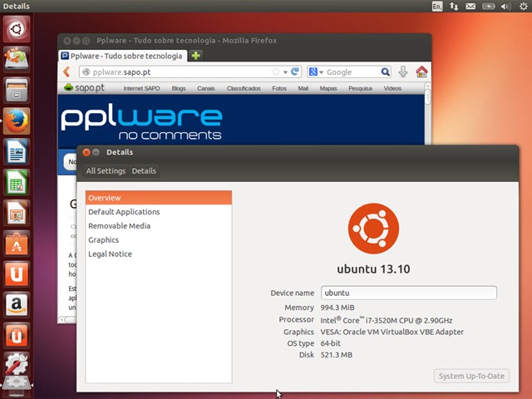The width and height of the screenshot is (532, 399).
Task: Click the Firefox window title bar text
Action: tap(186, 41)
